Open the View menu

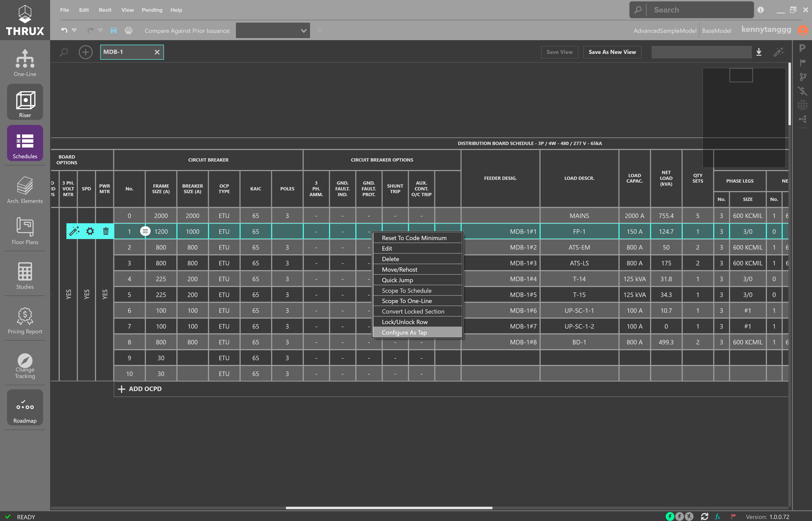tap(127, 10)
